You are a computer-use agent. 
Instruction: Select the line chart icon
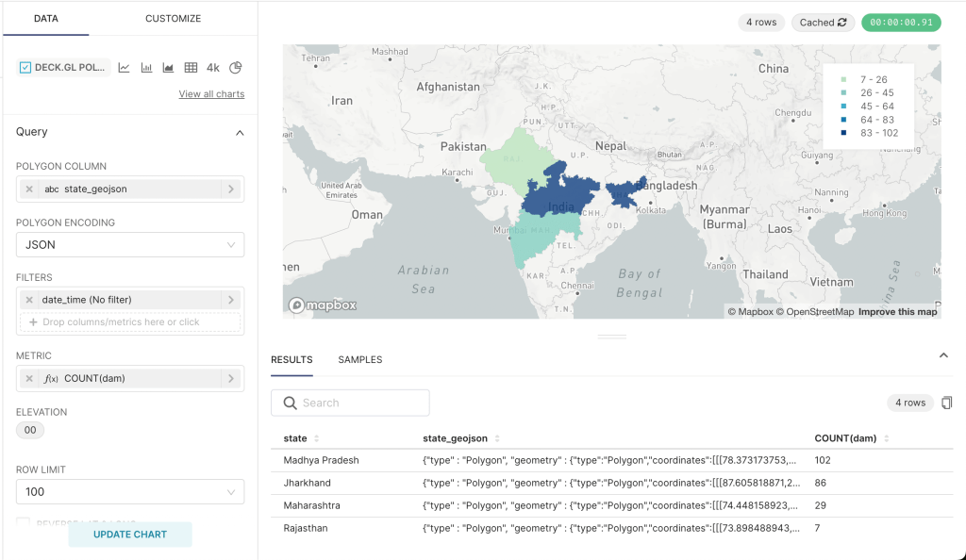(x=125, y=68)
